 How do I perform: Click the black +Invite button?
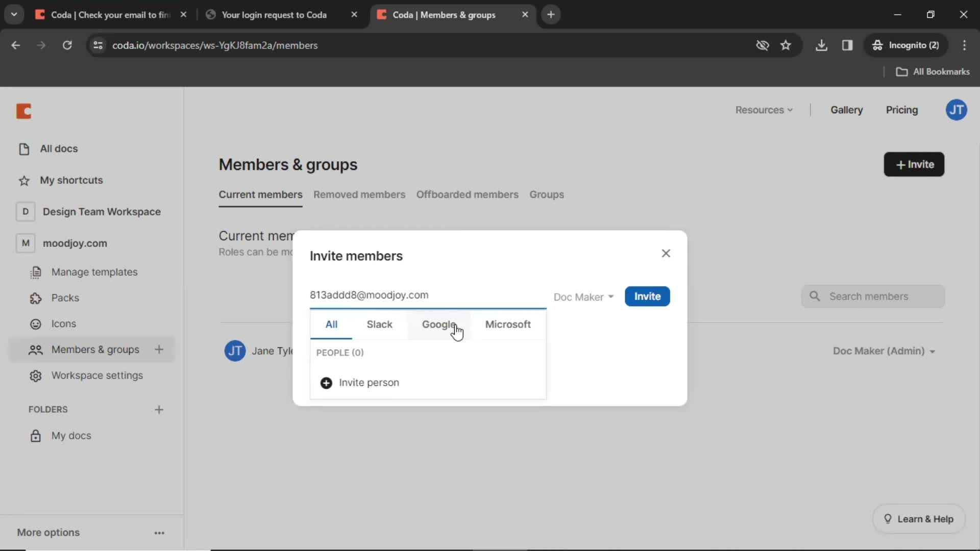pyautogui.click(x=914, y=164)
